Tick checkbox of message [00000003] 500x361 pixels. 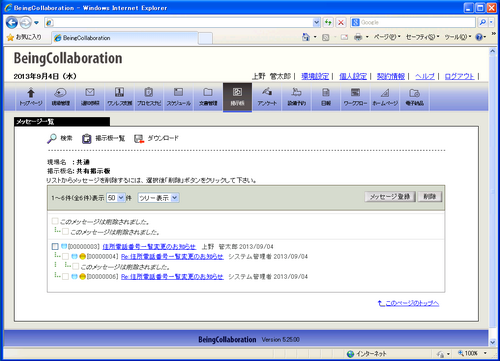(x=55, y=247)
